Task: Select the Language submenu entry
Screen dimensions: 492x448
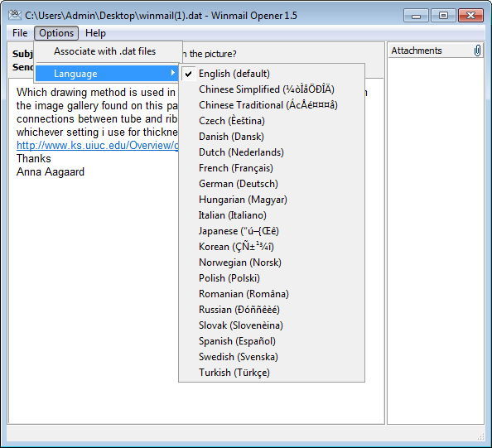Action: tap(107, 74)
